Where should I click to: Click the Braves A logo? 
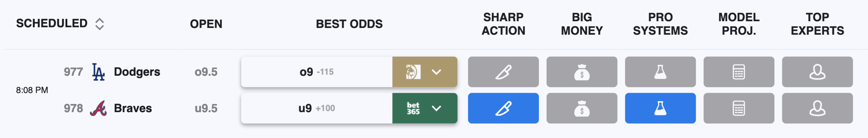pyautogui.click(x=98, y=108)
